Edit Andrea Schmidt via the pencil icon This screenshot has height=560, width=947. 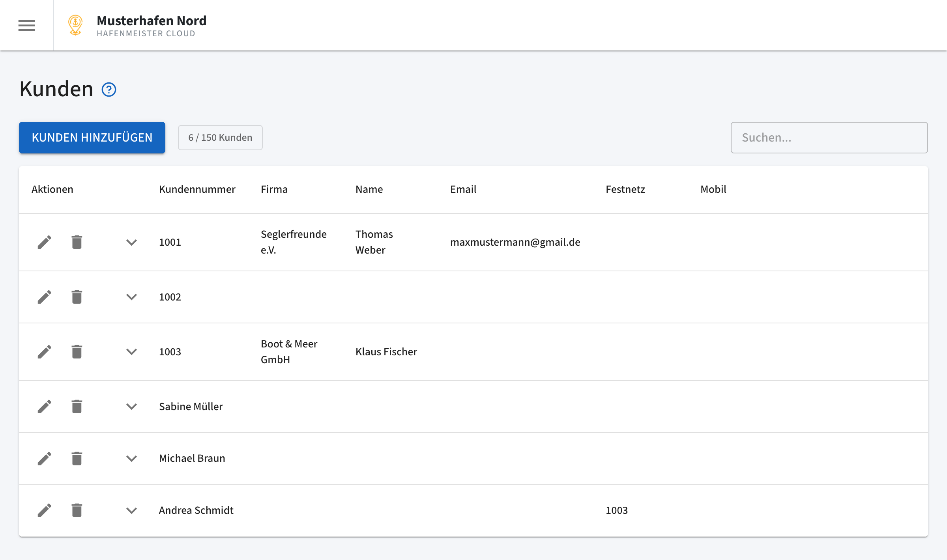coord(44,510)
